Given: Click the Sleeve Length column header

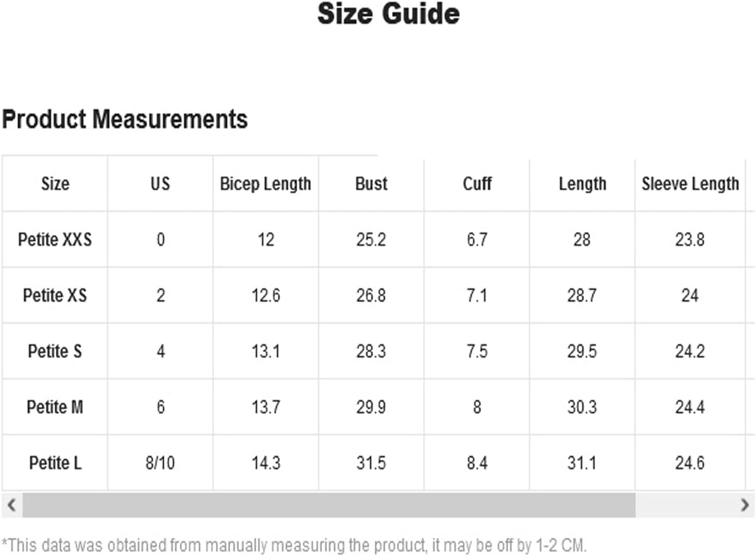Looking at the screenshot, I should [x=690, y=184].
